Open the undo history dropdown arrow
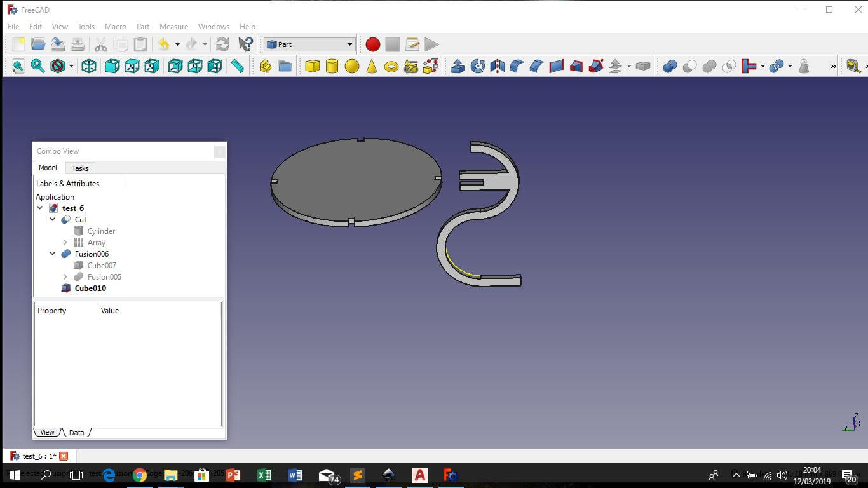Image resolution: width=868 pixels, height=488 pixels. click(x=177, y=44)
